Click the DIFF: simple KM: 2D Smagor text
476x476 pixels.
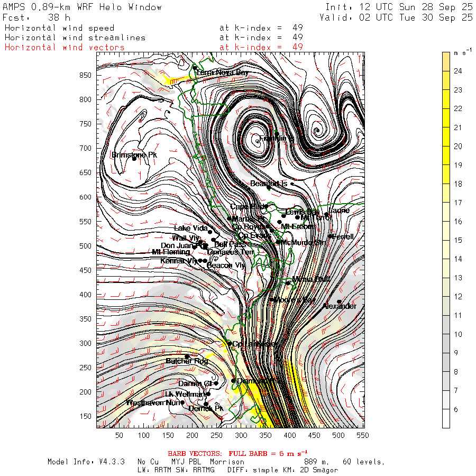pyautogui.click(x=282, y=470)
